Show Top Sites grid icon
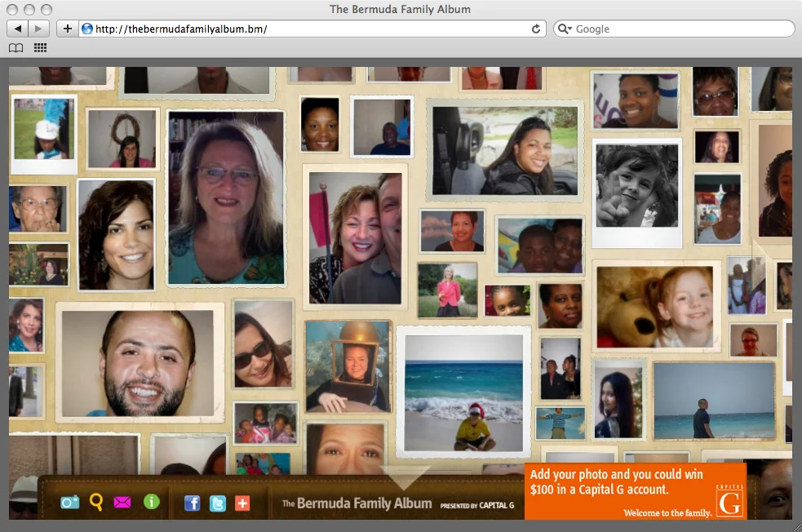Viewport: 802px width, 532px height. click(x=41, y=48)
